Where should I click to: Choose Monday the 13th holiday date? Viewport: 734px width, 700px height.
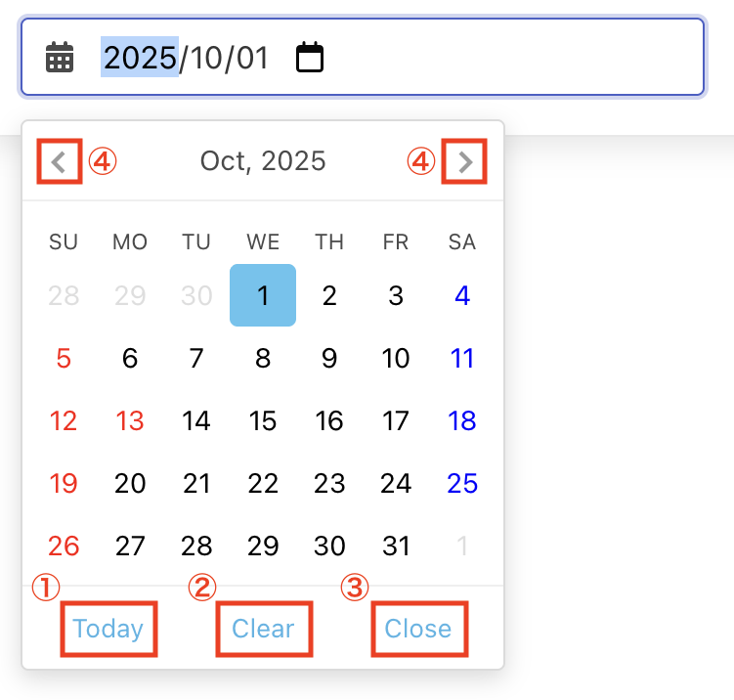pos(130,420)
